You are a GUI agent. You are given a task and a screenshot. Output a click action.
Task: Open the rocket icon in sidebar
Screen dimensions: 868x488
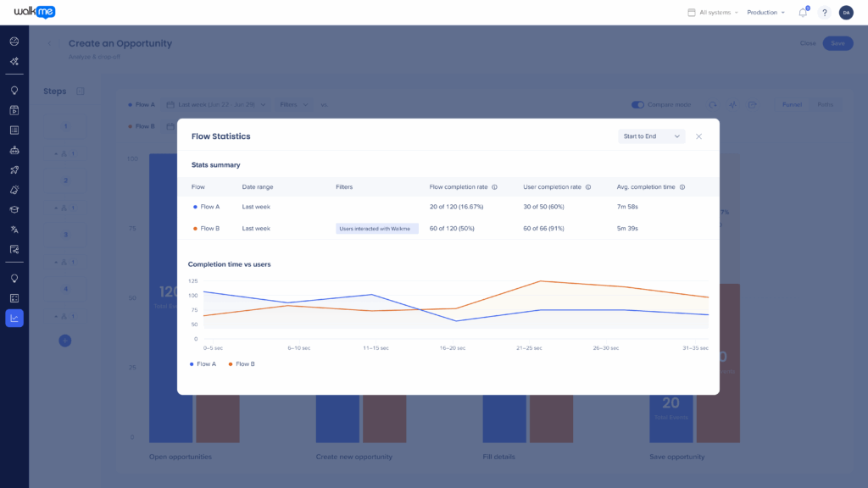click(x=14, y=169)
